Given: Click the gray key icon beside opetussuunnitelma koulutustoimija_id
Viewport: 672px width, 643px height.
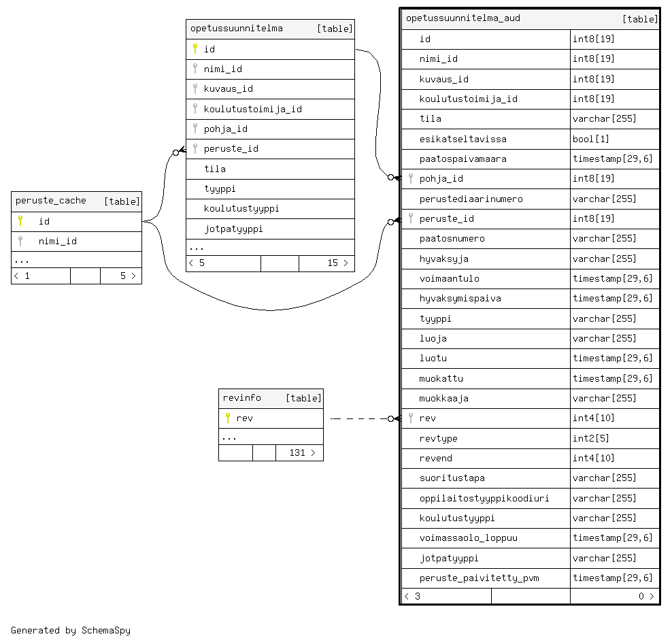Looking at the screenshot, I should [x=195, y=109].
